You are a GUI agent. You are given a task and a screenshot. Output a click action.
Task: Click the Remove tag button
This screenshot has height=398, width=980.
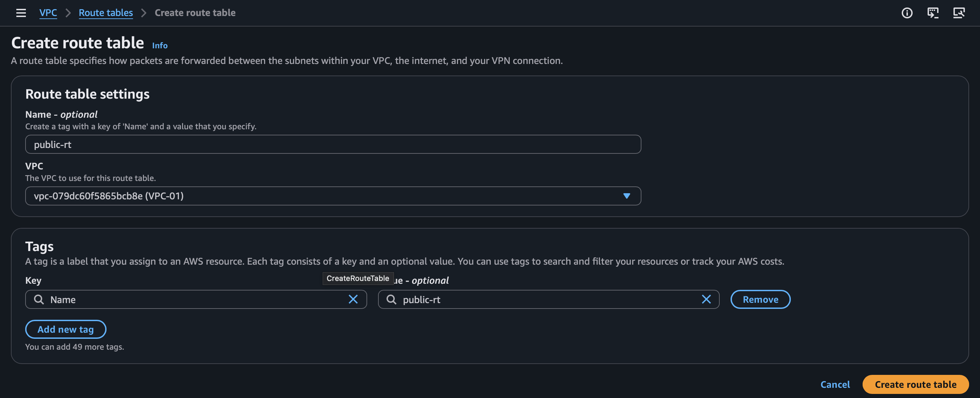[760, 299]
